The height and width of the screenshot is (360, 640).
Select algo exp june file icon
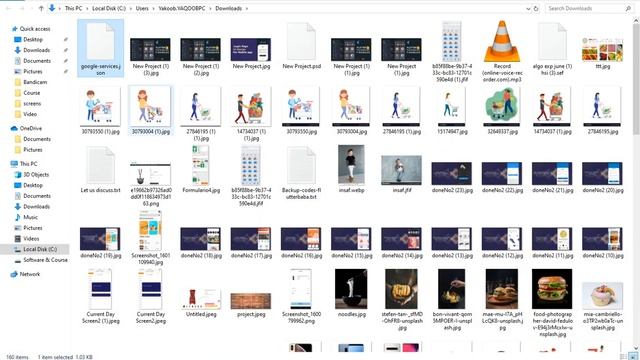[x=552, y=42]
